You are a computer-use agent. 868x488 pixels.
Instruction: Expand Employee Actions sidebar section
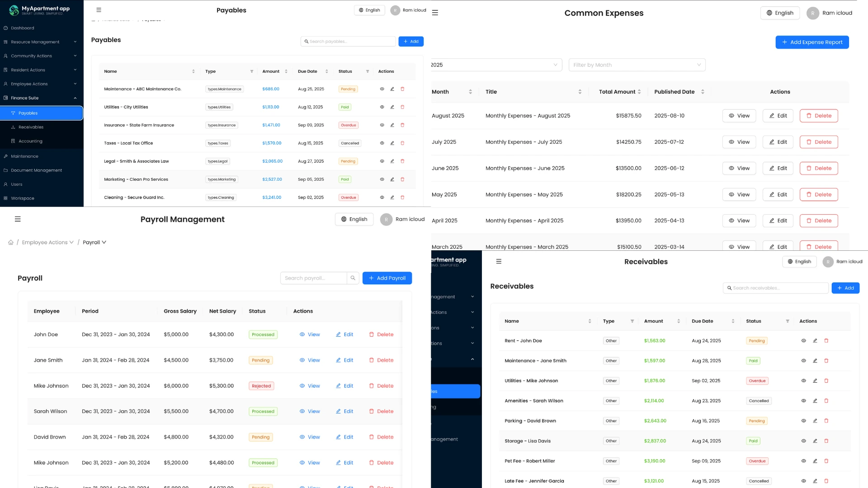coord(42,84)
